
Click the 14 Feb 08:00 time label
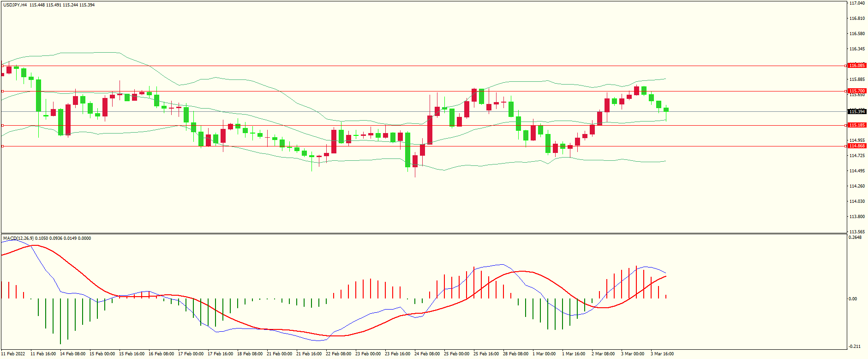click(72, 354)
